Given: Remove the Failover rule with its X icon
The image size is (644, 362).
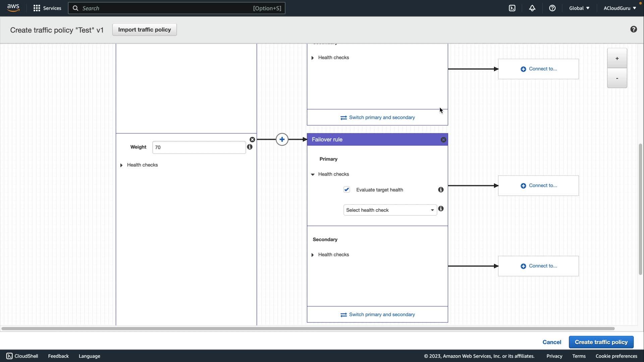Looking at the screenshot, I should click(x=443, y=140).
